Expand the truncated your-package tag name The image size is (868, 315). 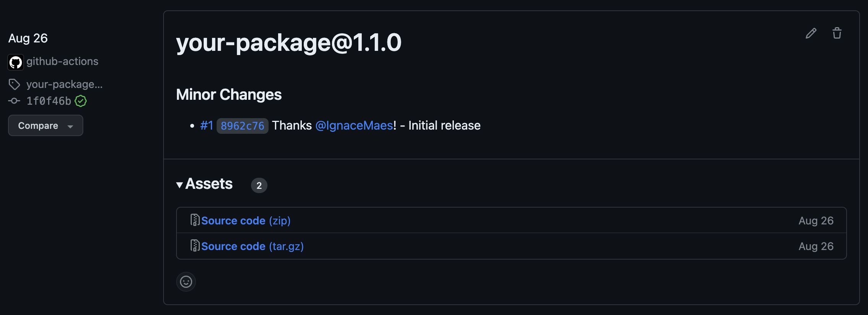(x=64, y=84)
